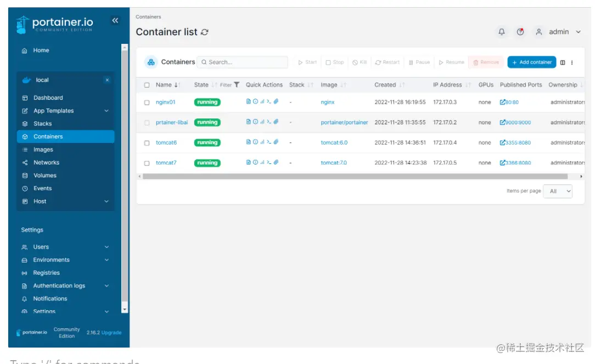This screenshot has height=364, width=595.
Task: Go to Home in the sidebar
Action: tap(41, 50)
